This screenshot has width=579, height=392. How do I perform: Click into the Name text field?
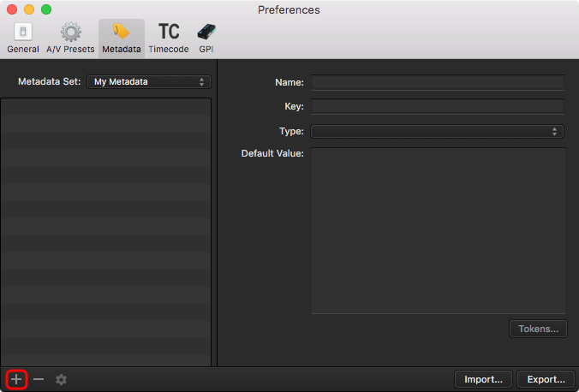point(438,82)
